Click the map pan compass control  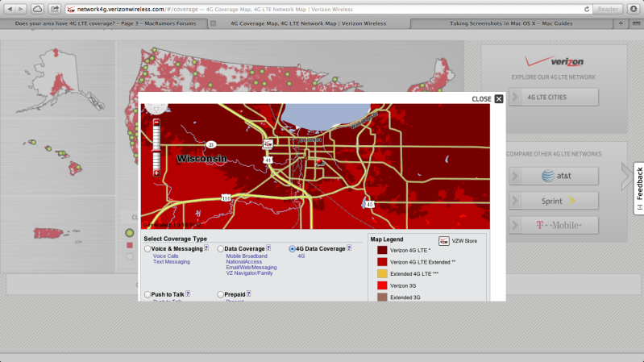point(156,108)
